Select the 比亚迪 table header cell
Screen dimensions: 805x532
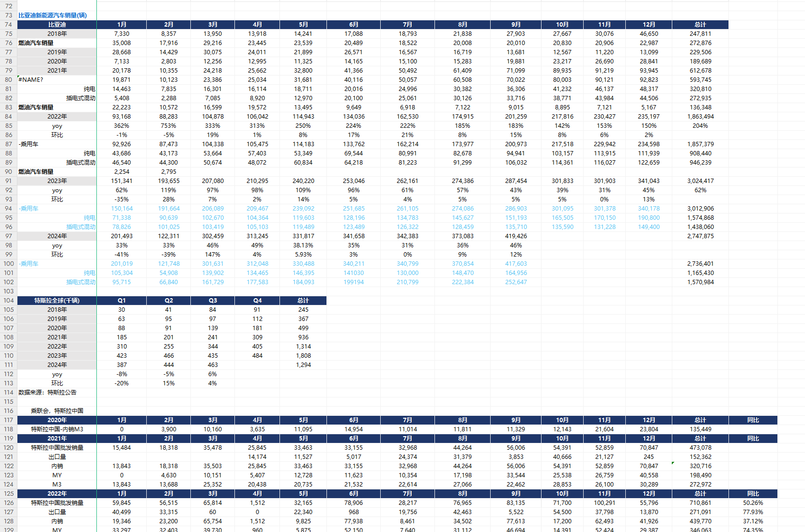coord(57,25)
